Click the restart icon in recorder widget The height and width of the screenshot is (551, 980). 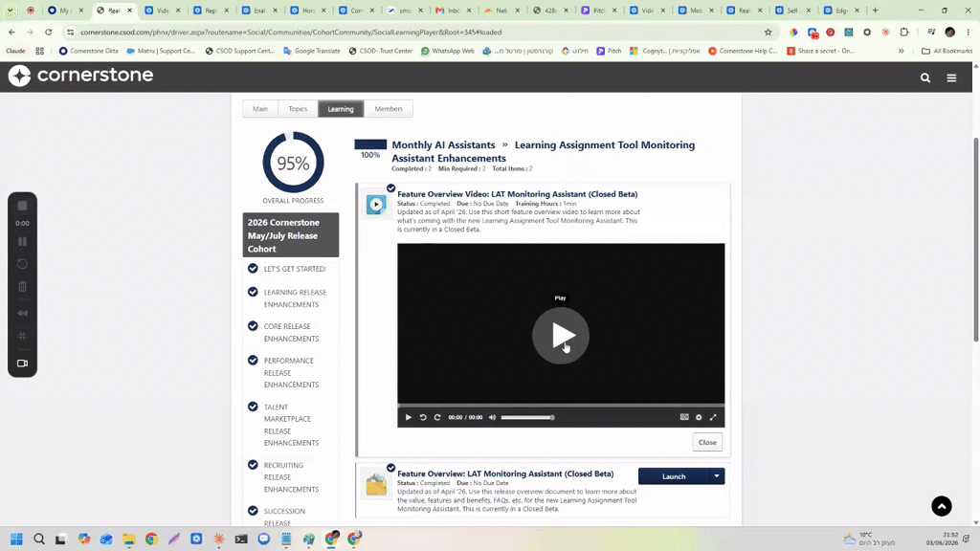[x=23, y=264]
